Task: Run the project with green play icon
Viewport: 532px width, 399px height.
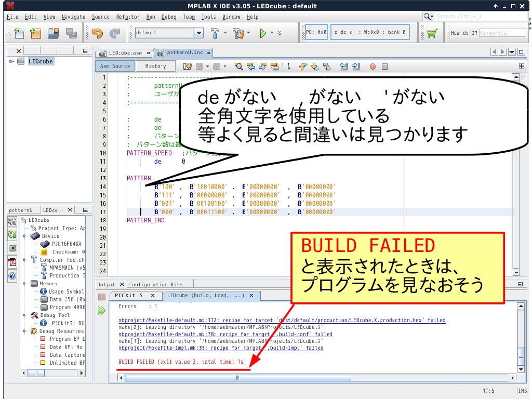Action: (262, 33)
